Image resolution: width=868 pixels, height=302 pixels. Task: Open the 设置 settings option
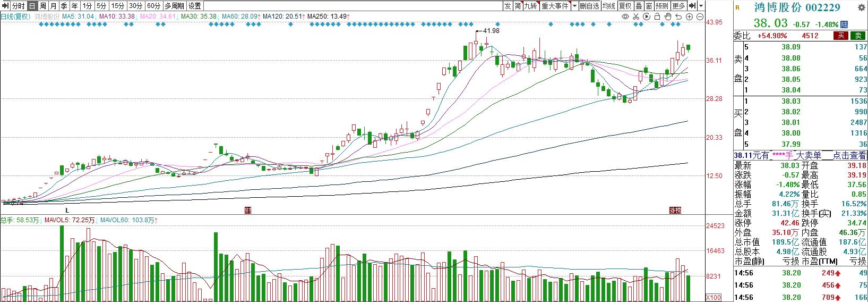coord(195,6)
